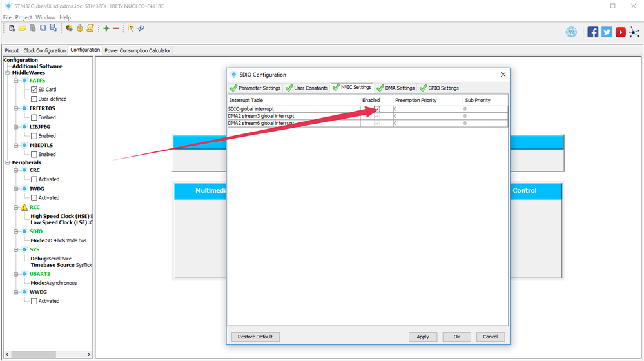Switch to the Clock Configuration tab

click(x=44, y=50)
